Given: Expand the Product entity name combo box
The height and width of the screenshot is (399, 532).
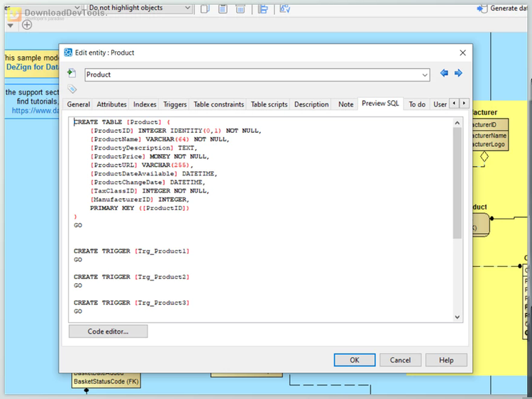Looking at the screenshot, I should (x=425, y=75).
